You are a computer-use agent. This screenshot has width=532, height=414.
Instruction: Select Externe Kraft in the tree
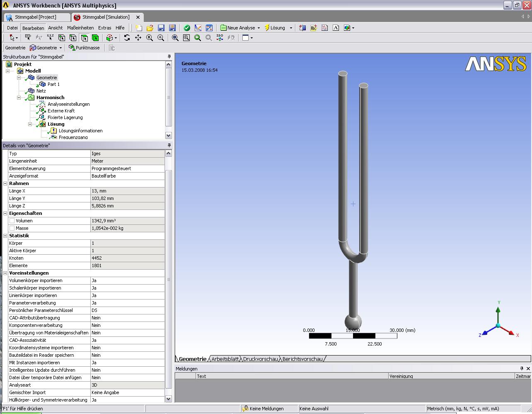point(61,111)
